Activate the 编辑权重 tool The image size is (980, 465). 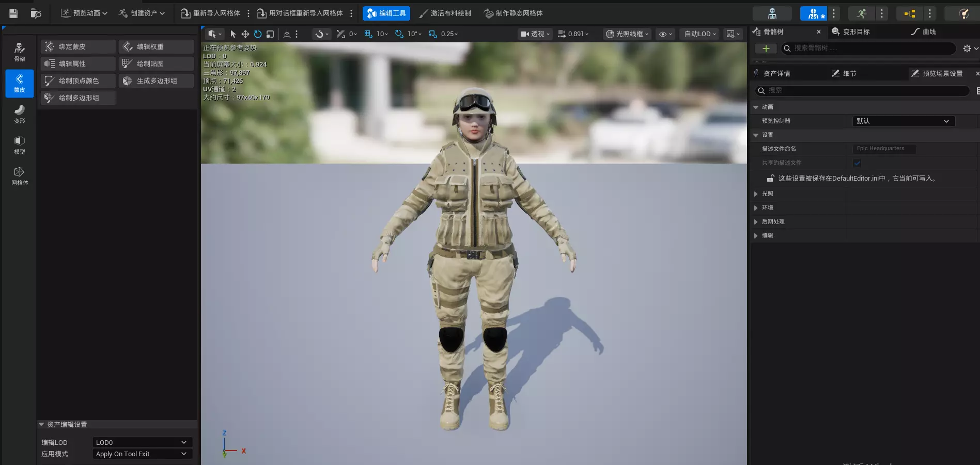[156, 46]
